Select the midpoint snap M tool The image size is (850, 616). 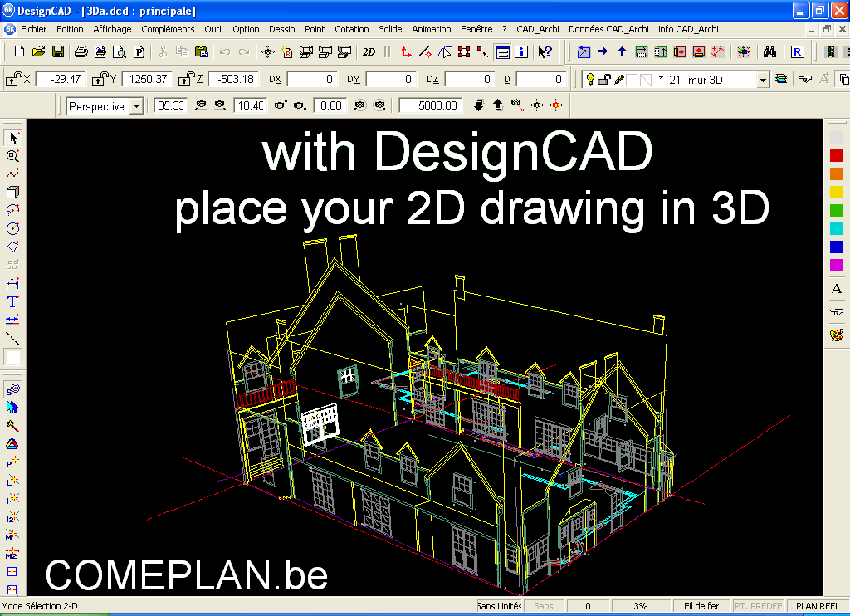click(12, 535)
